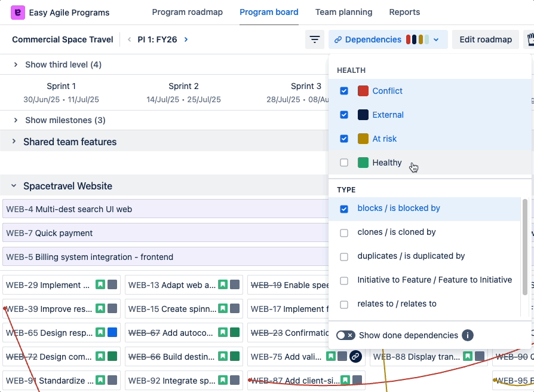Click the green bookmark icon on WEB-29
This screenshot has width=534, height=392.
[x=100, y=285]
